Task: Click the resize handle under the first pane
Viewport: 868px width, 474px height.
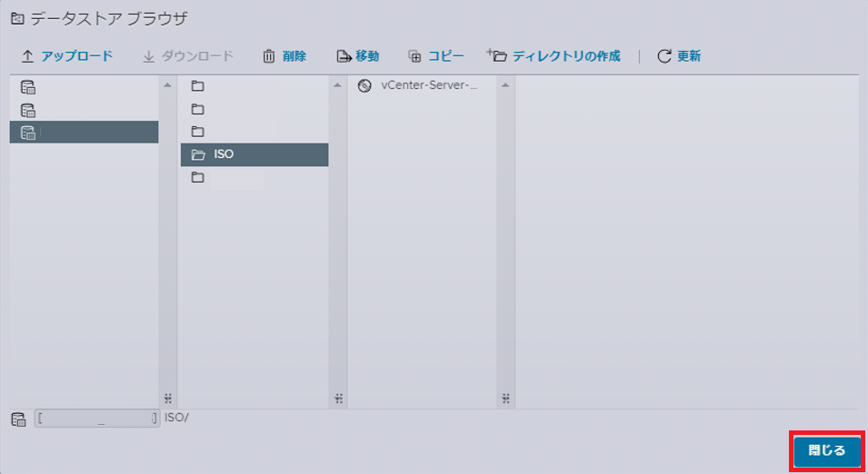Action: (x=167, y=398)
